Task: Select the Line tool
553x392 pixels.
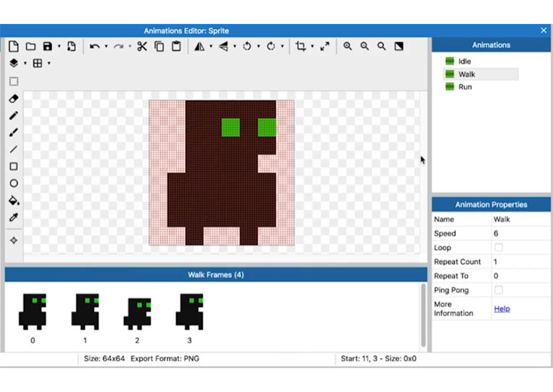Action: [14, 149]
